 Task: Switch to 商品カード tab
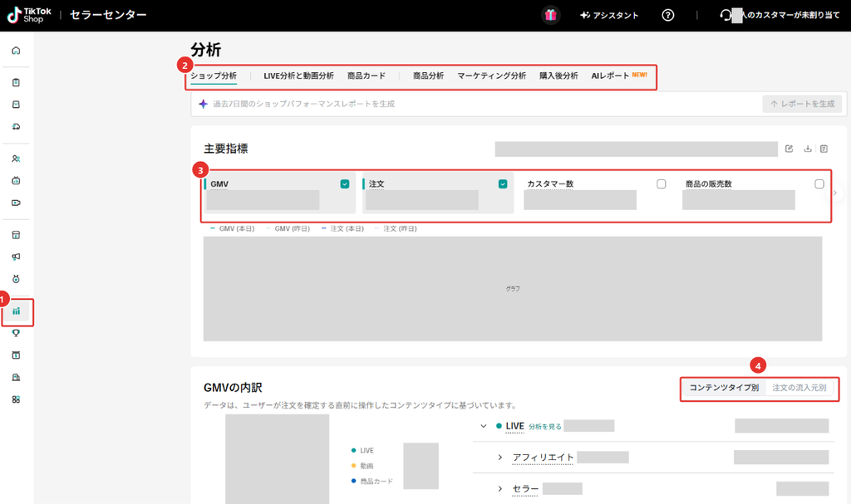366,76
